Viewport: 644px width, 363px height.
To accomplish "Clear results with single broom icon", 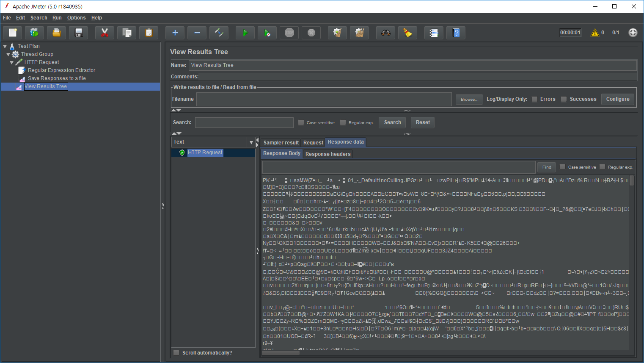I will coord(338,33).
